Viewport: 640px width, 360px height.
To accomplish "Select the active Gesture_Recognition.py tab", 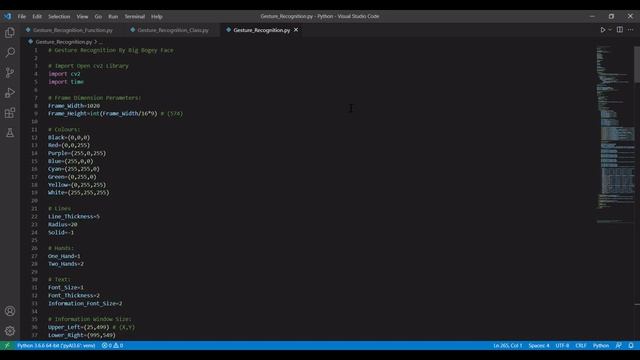I will click(x=262, y=30).
